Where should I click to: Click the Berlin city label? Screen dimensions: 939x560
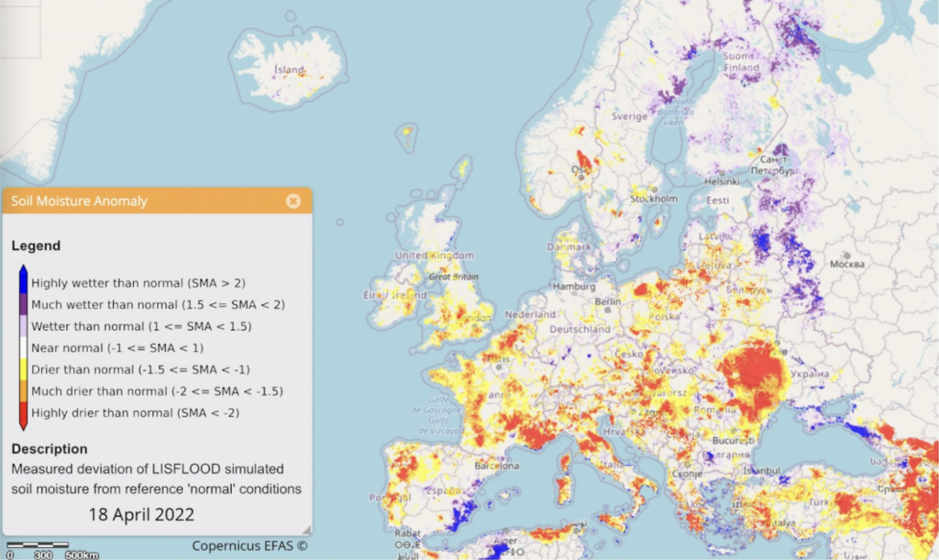[608, 301]
